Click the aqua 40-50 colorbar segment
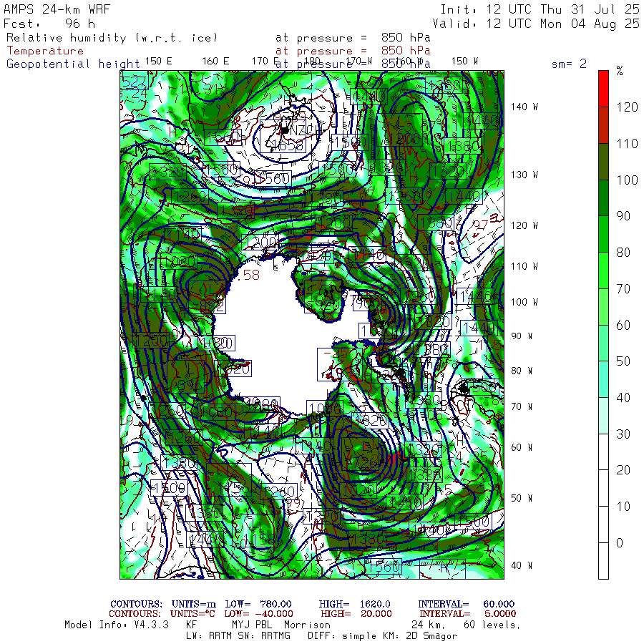The height and width of the screenshot is (644, 644). (x=603, y=379)
